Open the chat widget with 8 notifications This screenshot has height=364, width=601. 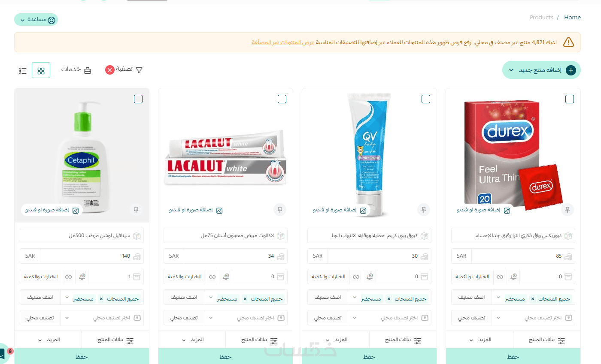point(3,353)
